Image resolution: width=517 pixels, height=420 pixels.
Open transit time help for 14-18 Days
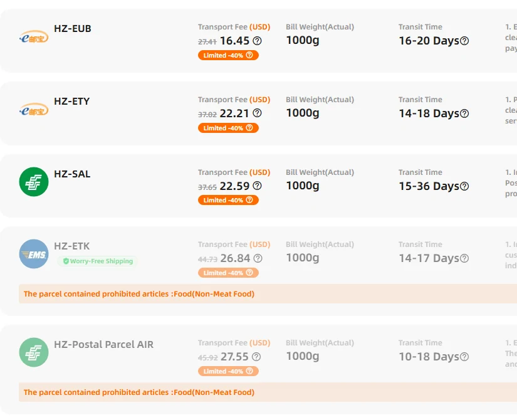tap(464, 113)
